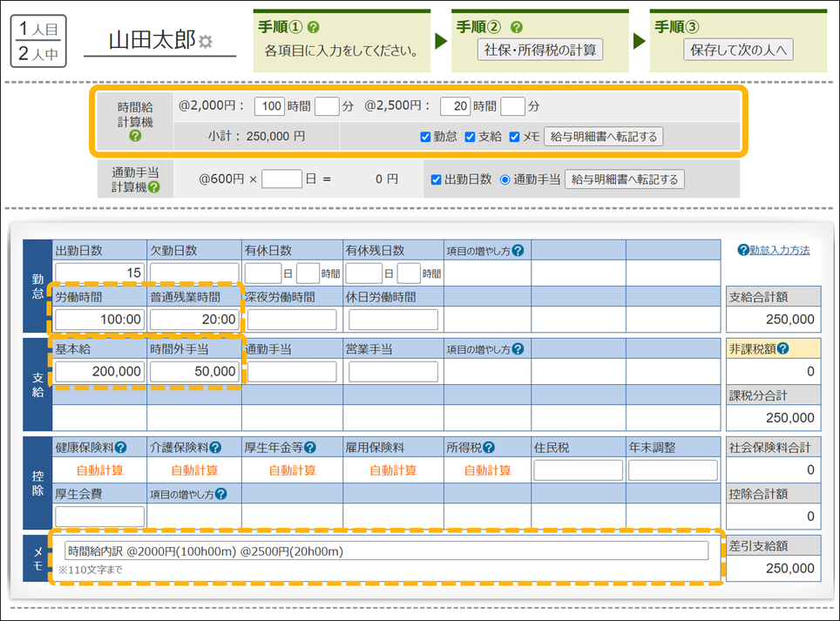The image size is (840, 621).
Task: Click the 住民税 input field
Action: tap(578, 470)
